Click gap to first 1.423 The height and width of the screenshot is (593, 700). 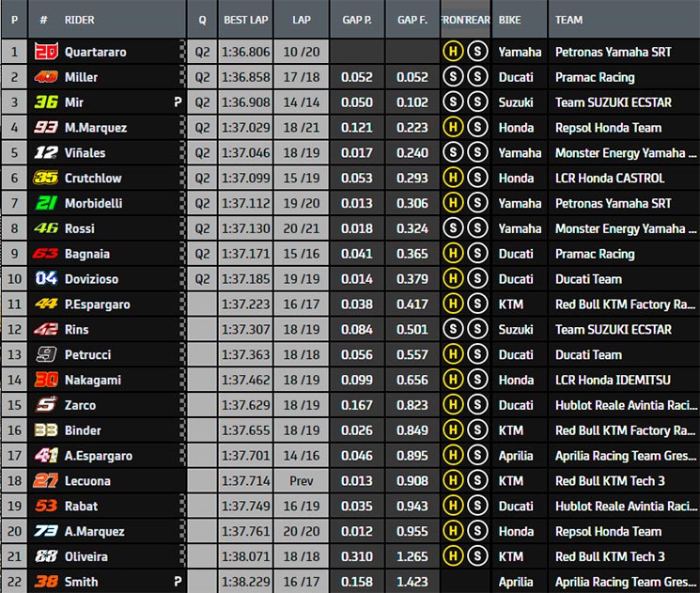tap(412, 582)
